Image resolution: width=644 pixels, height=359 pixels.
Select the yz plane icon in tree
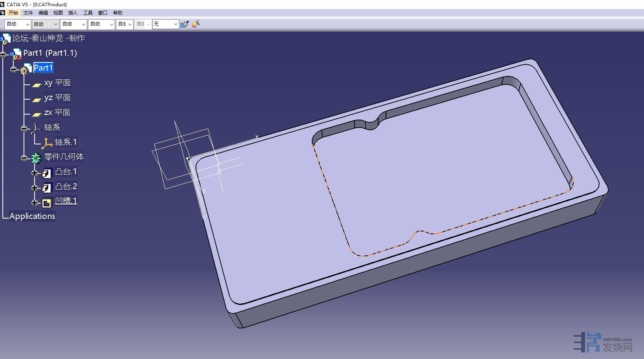37,100
